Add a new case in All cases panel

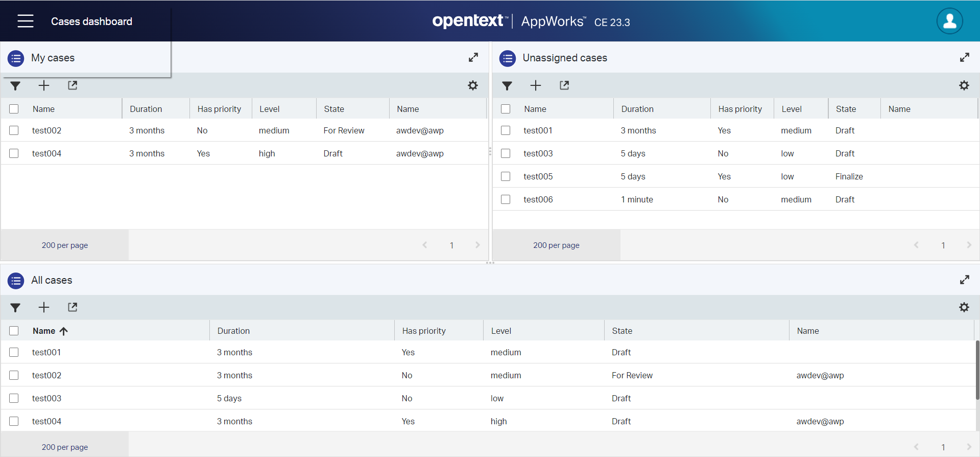click(x=44, y=307)
